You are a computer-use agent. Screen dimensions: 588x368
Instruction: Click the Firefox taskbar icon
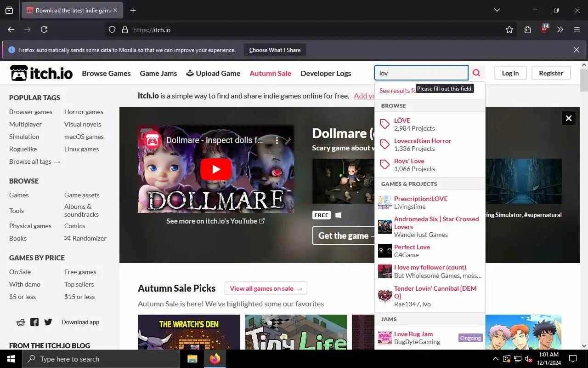pos(215,359)
